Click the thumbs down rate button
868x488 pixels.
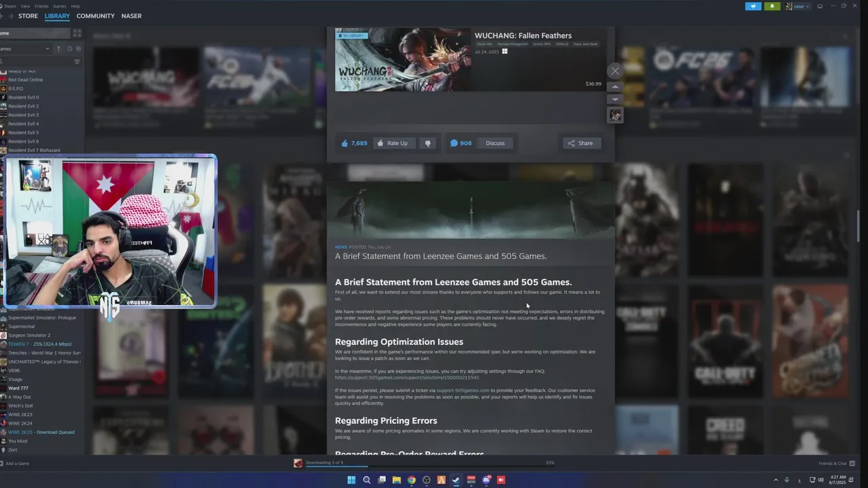click(427, 143)
